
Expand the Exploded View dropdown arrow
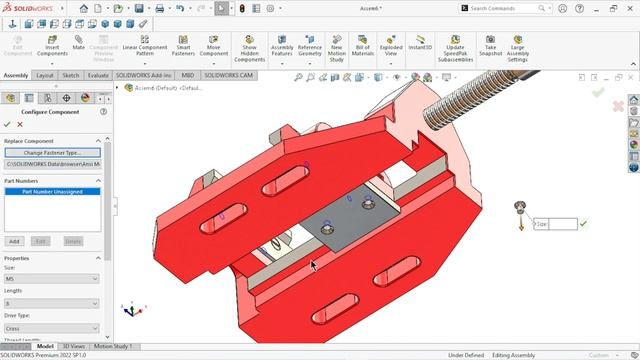pos(391,64)
